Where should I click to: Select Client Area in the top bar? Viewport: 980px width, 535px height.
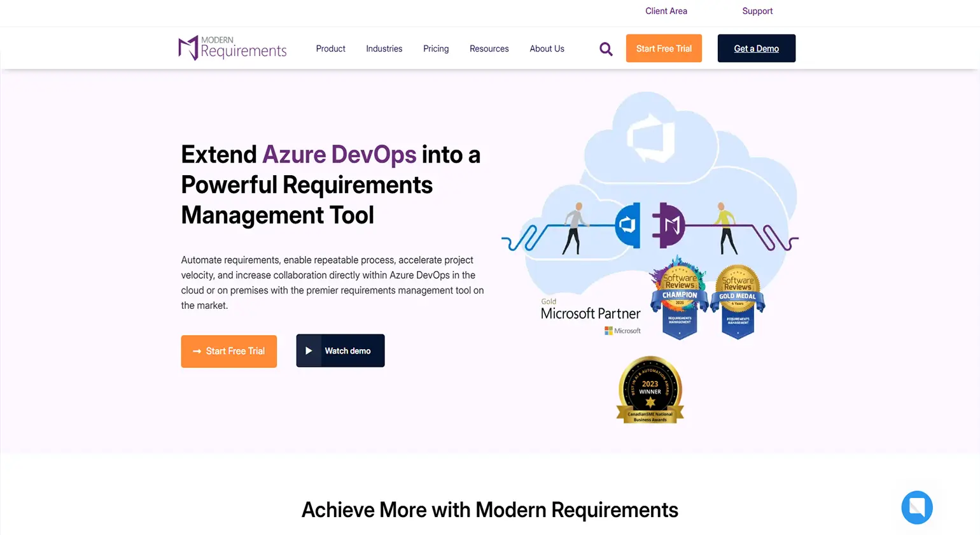coord(666,11)
